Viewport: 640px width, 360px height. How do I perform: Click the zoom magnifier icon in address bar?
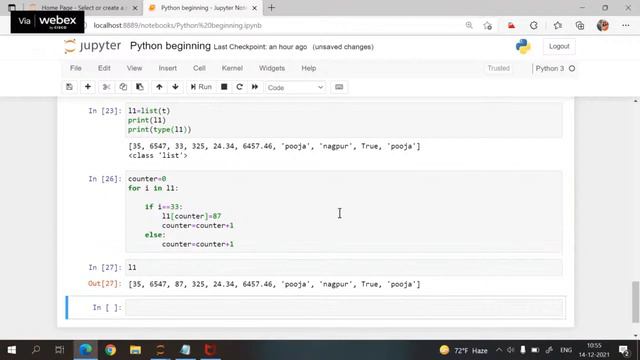coord(469,25)
